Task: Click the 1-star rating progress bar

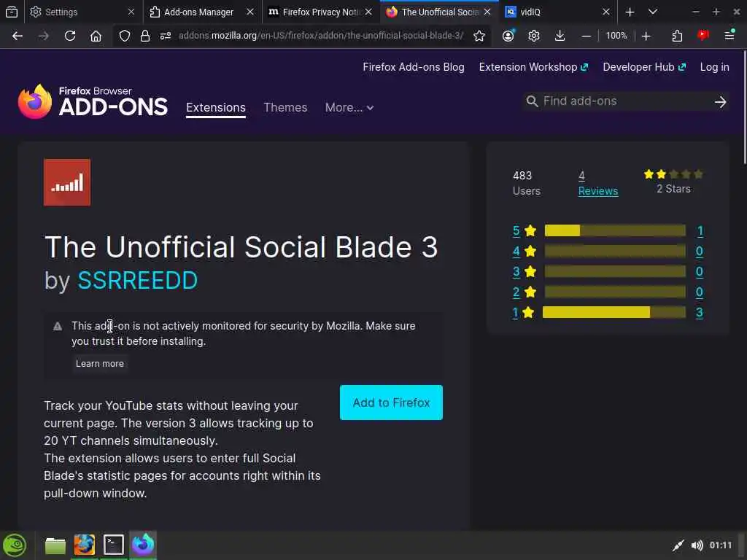Action: (614, 312)
